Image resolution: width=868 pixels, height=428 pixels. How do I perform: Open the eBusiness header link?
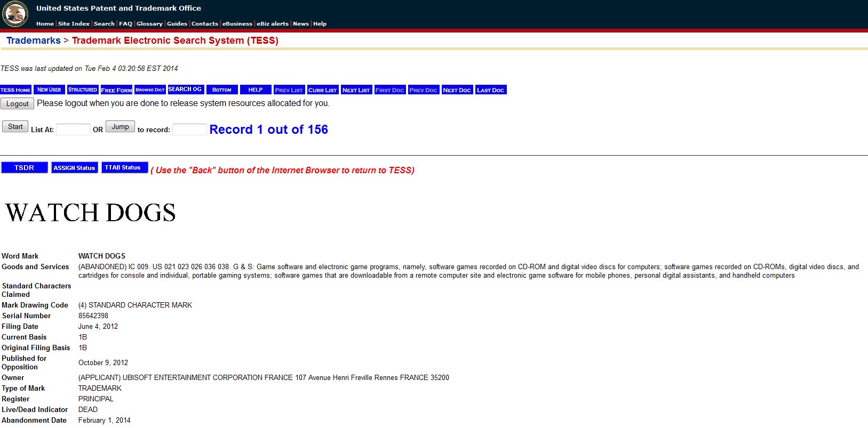(237, 23)
